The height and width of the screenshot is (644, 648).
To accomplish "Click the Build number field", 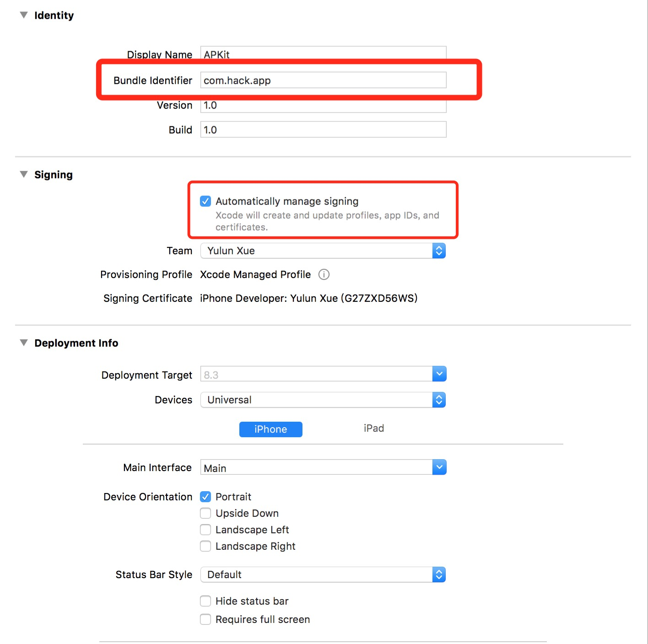I will (323, 129).
